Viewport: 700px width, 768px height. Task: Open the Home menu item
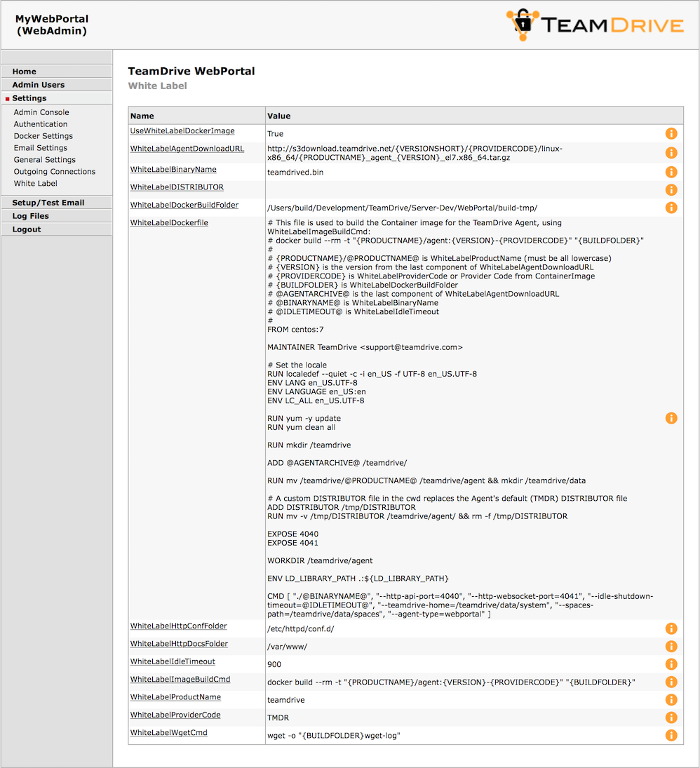click(x=57, y=72)
